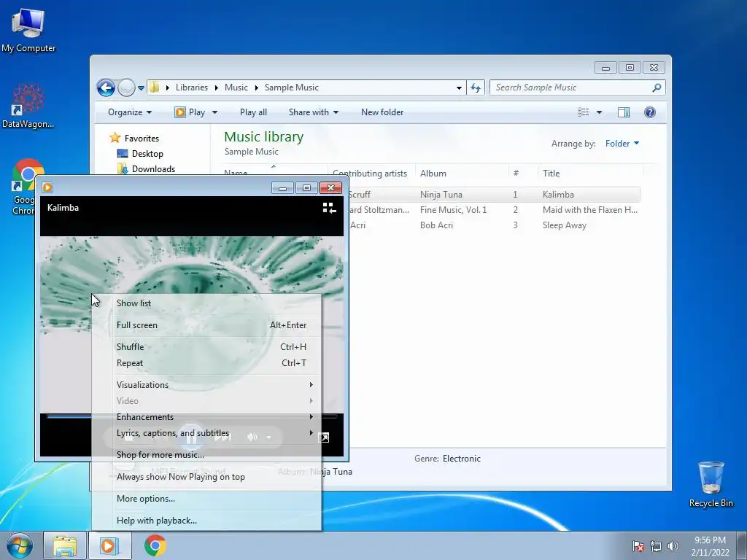Open the Play button dropdown arrow
The width and height of the screenshot is (747, 560).
pyautogui.click(x=215, y=112)
